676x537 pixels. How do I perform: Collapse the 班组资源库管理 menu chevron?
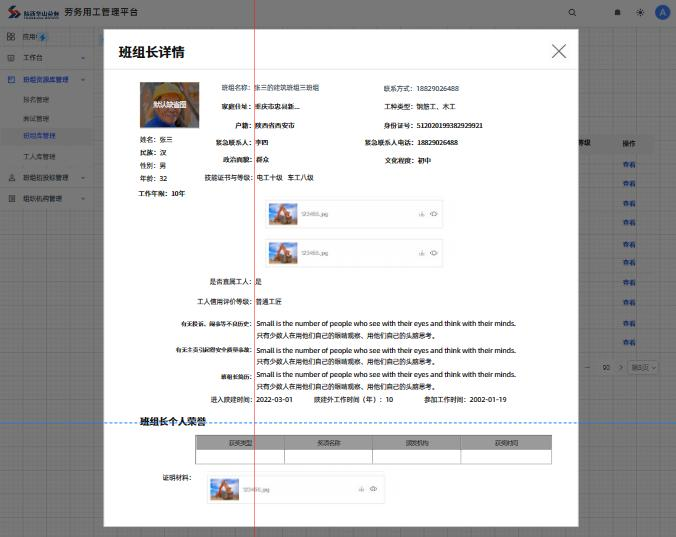83,80
